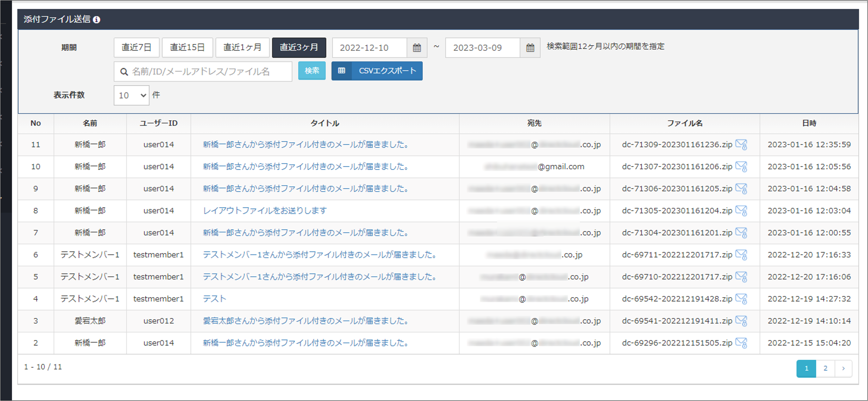Go to page 2 of results
868x401 pixels.
click(825, 368)
